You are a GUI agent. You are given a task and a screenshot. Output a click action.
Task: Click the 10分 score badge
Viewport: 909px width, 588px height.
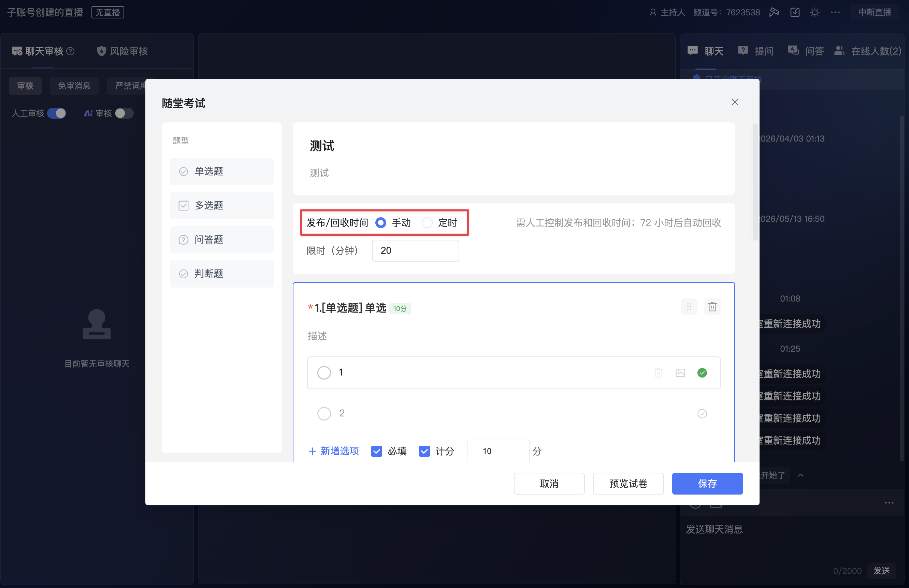[x=400, y=309]
